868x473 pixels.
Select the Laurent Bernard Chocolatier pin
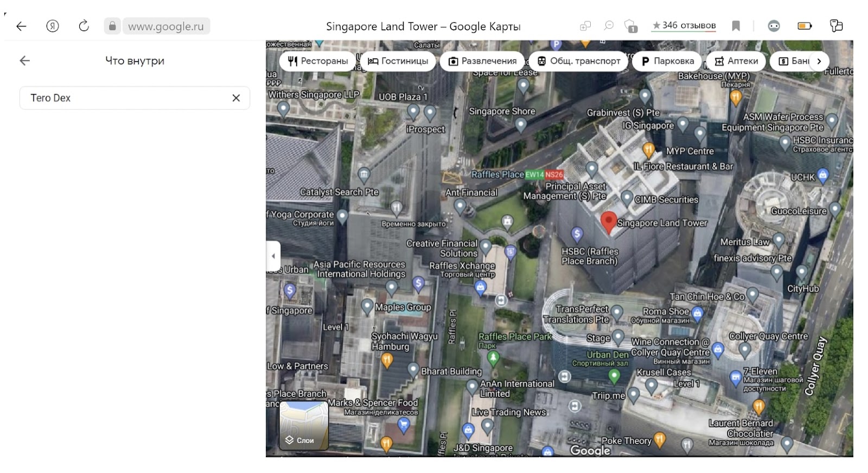click(x=759, y=406)
